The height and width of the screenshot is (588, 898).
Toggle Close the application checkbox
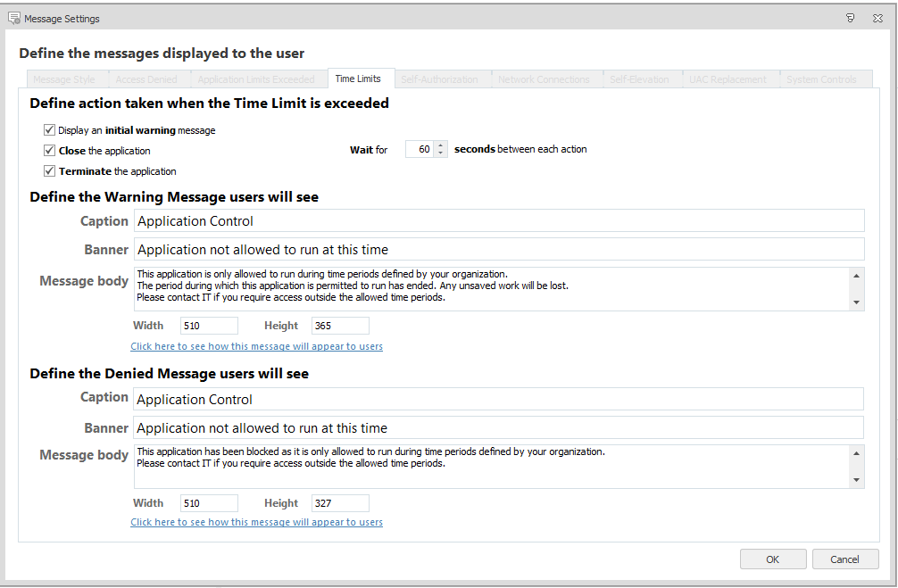49,151
